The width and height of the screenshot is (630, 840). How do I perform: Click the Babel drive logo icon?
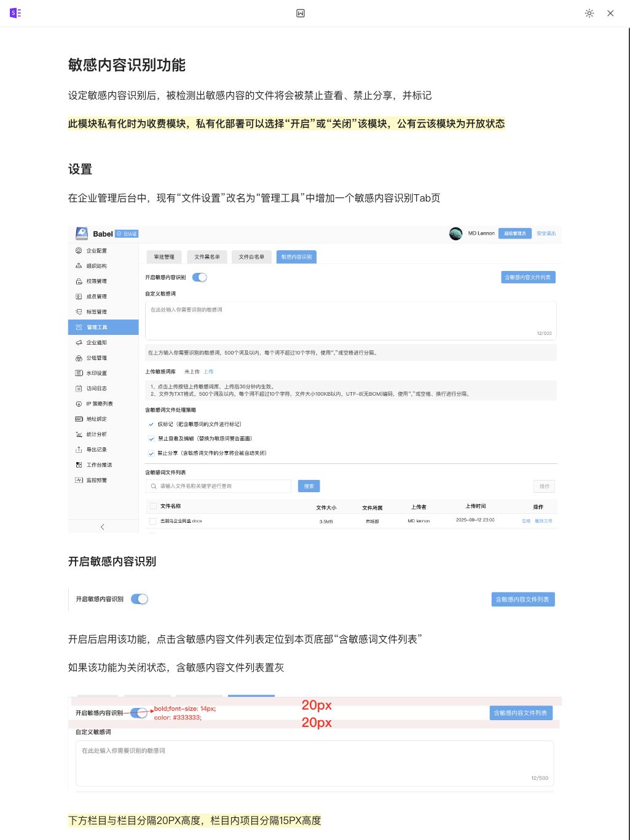click(x=82, y=234)
